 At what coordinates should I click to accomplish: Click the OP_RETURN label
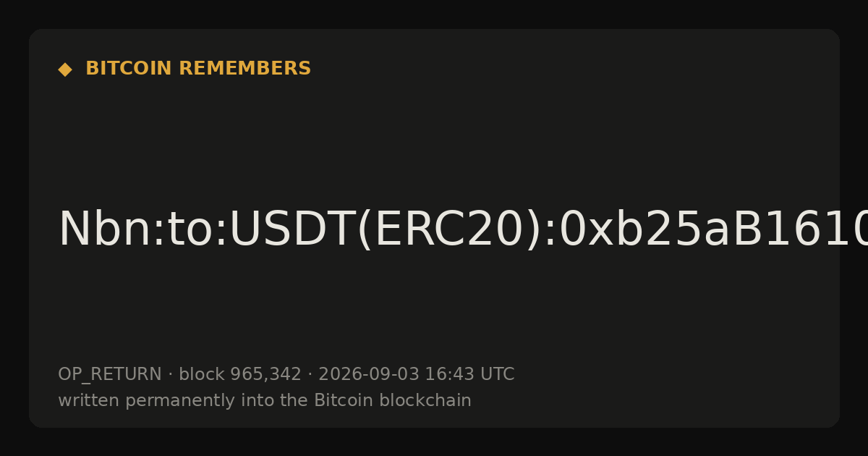110,375
